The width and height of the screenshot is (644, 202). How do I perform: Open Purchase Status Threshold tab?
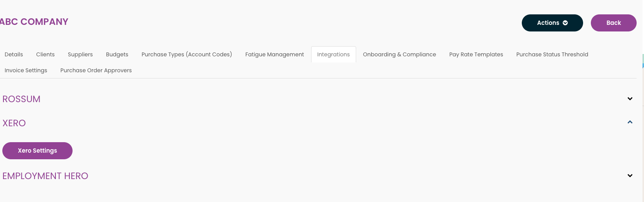tap(552, 54)
